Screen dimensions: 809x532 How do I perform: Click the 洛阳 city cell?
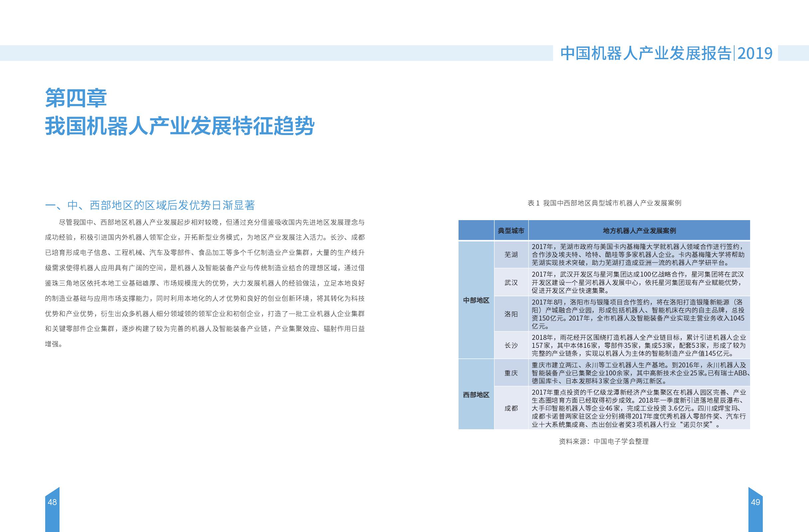(x=511, y=314)
